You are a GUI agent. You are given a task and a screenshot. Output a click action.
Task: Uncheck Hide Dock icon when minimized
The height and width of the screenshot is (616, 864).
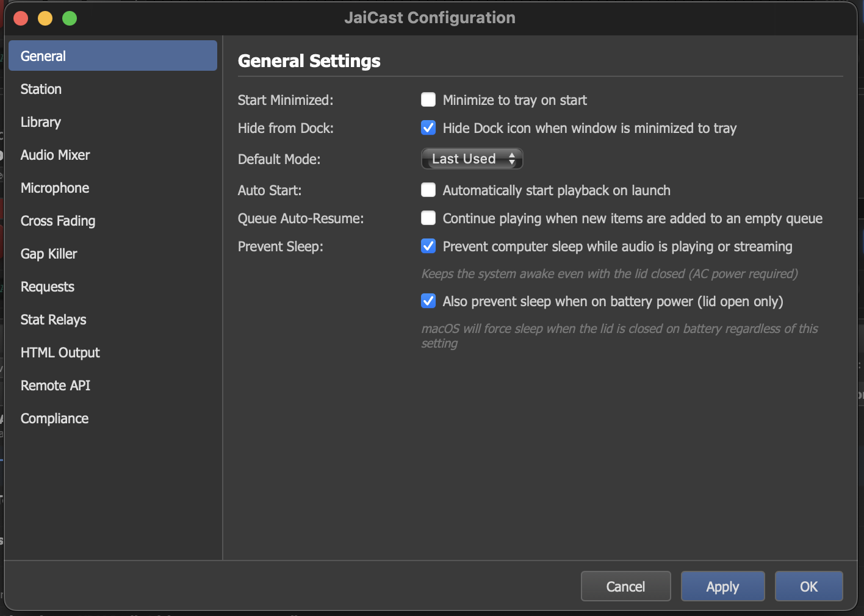[x=428, y=127]
